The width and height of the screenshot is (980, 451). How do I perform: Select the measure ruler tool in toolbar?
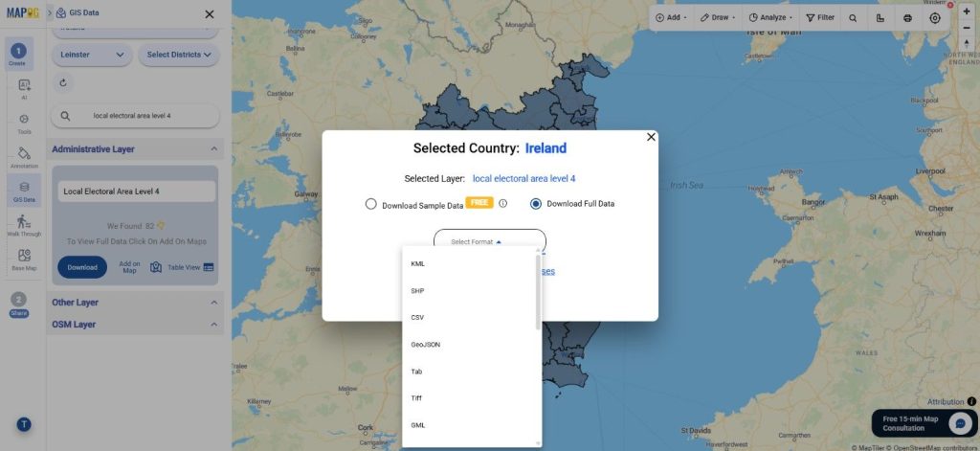coord(880,18)
